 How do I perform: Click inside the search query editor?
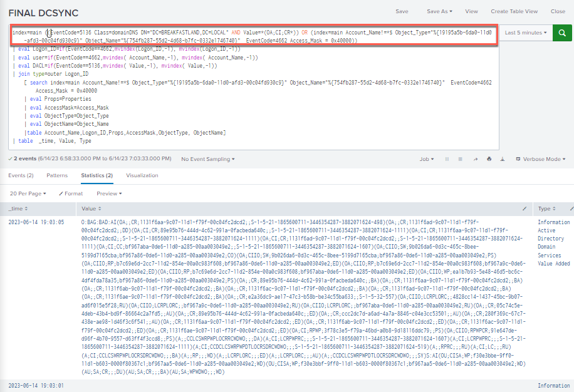tap(251, 94)
